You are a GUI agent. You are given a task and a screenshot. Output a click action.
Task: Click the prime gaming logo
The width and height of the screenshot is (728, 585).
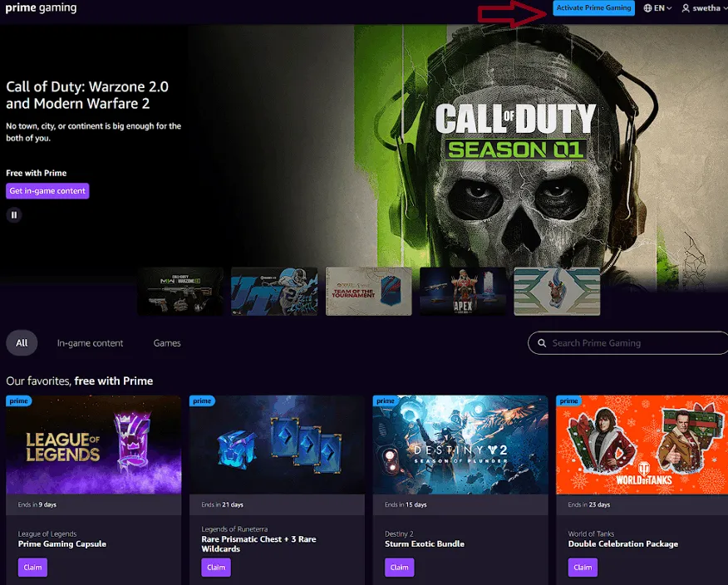[x=42, y=8]
